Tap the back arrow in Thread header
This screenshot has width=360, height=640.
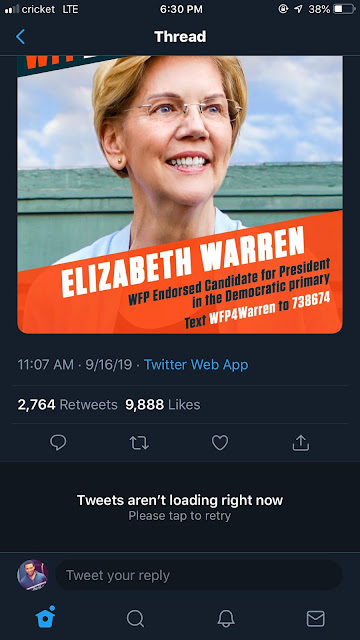point(20,37)
